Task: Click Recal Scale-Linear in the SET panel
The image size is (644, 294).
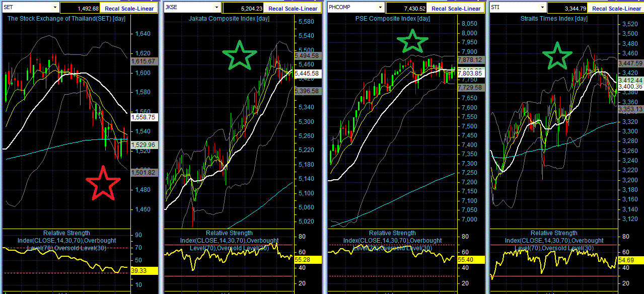Action: [x=129, y=8]
